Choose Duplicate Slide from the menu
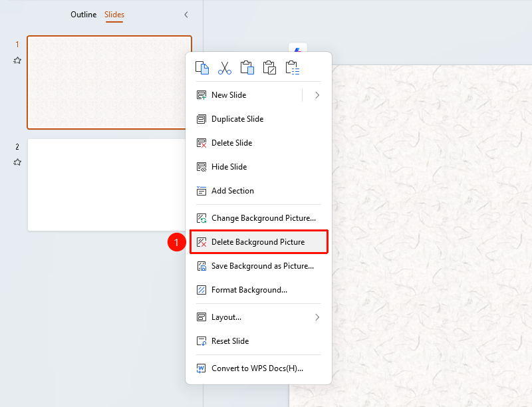The height and width of the screenshot is (407, 532). (x=259, y=119)
